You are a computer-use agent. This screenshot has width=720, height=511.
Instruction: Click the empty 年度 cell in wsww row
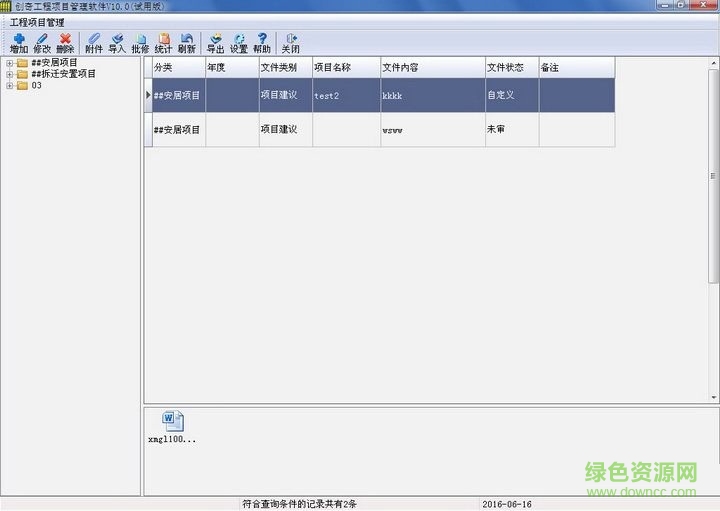(232, 130)
